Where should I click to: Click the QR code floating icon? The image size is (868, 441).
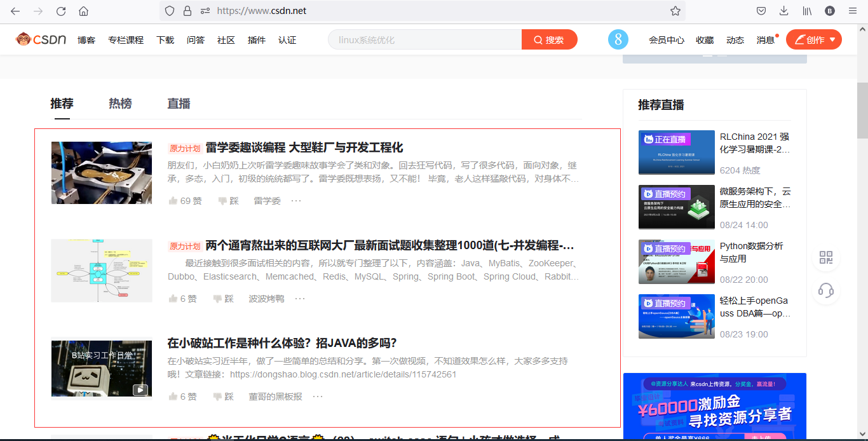[x=826, y=257]
